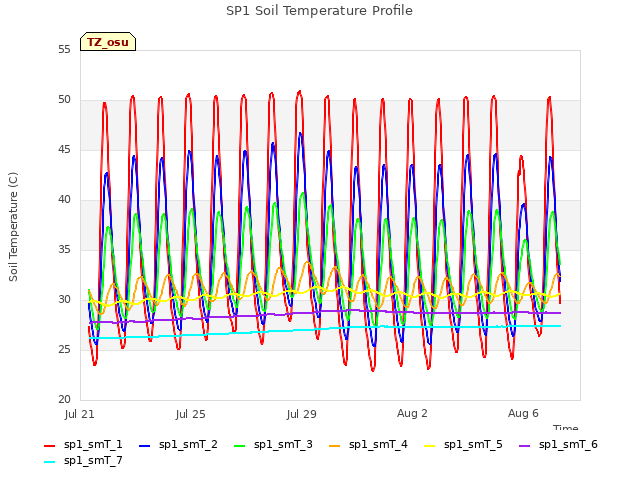Click the orange sp1_smT_4 legend swatch
Image resolution: width=640 pixels, height=480 pixels.
[334, 446]
